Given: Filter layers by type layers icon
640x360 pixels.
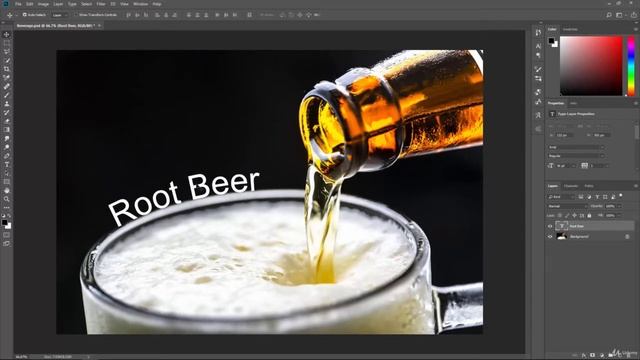Looking at the screenshot, I should pyautogui.click(x=597, y=197).
